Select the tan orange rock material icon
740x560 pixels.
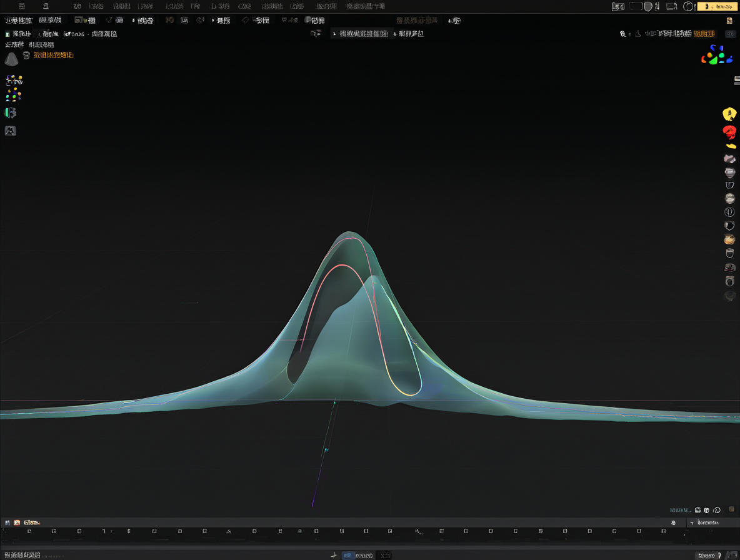click(729, 239)
